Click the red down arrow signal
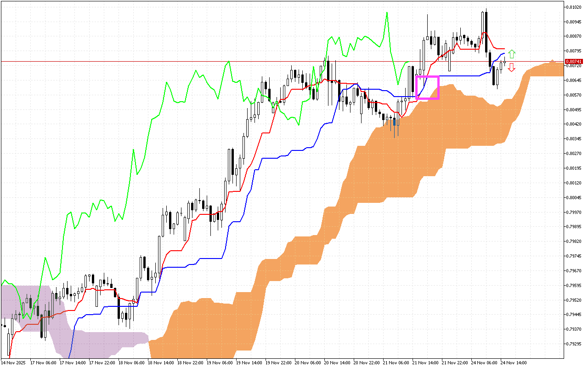 pos(511,67)
